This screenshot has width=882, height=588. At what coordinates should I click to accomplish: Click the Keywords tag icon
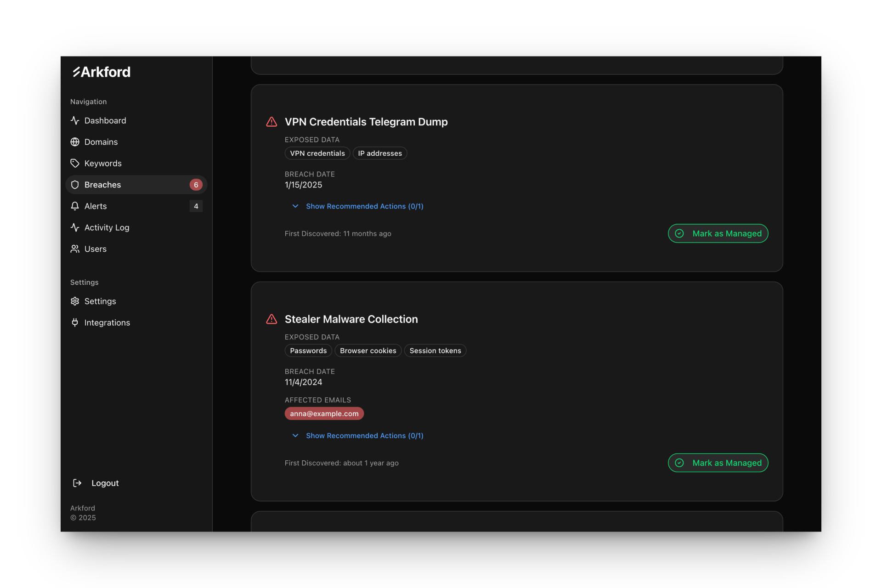coord(75,163)
